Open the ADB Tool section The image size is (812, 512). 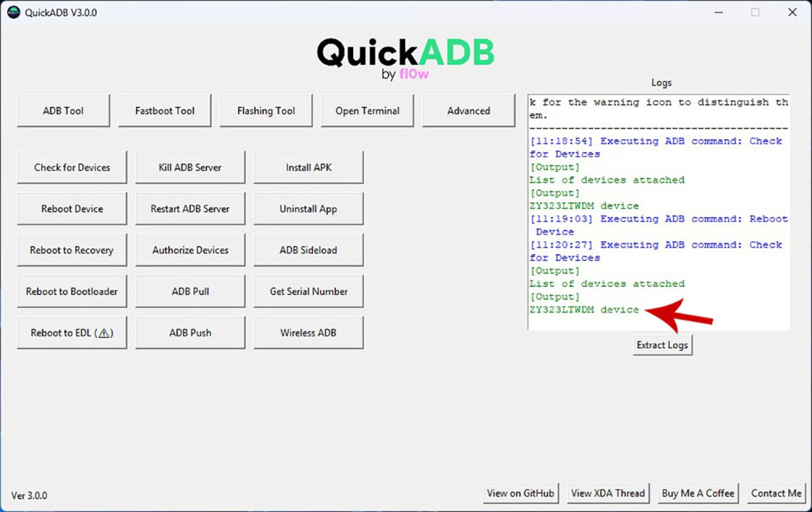point(63,111)
